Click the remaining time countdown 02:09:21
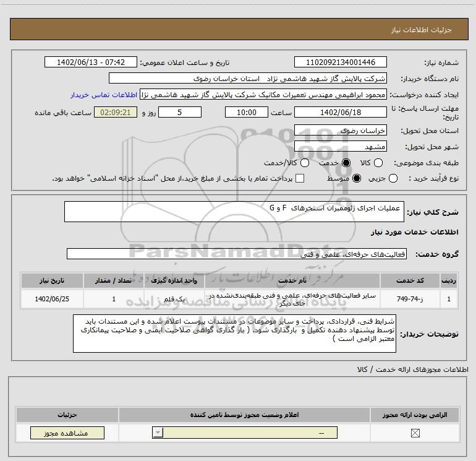The image size is (476, 461). tap(116, 112)
